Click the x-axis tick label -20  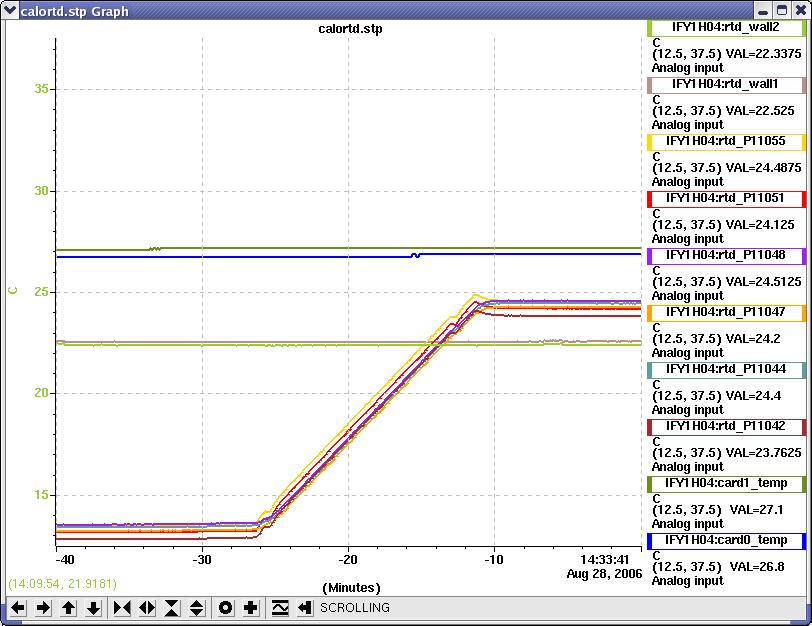348,560
